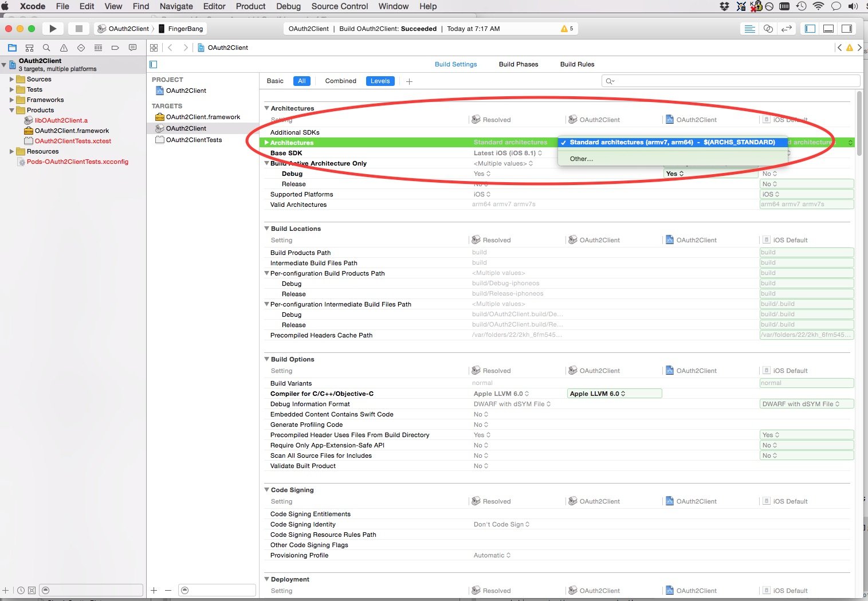The width and height of the screenshot is (868, 601).
Task: Collapse the Code Signing section
Action: point(266,490)
